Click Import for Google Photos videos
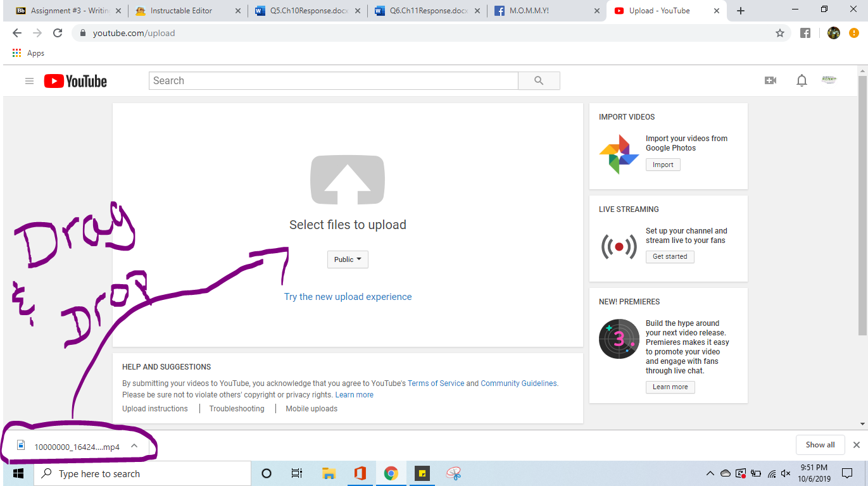 663,165
